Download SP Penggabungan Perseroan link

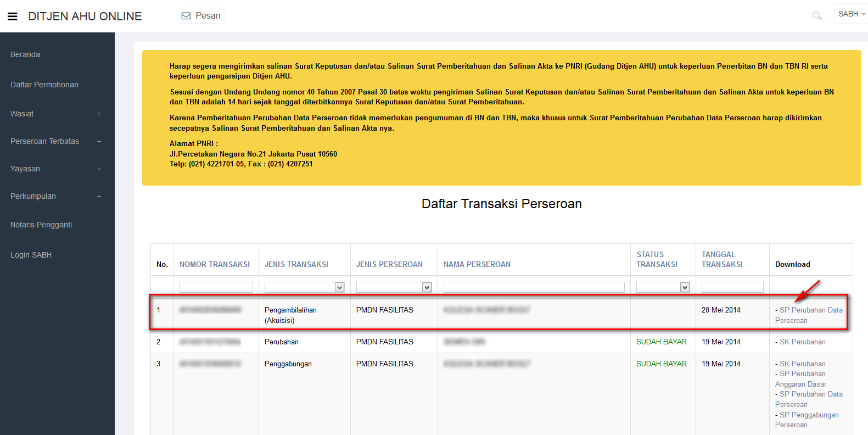tap(809, 415)
